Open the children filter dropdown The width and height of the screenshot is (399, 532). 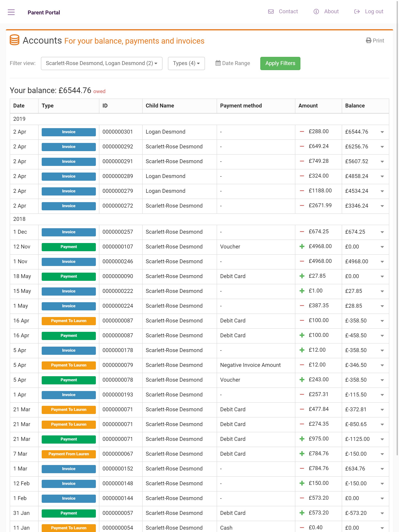tap(102, 63)
